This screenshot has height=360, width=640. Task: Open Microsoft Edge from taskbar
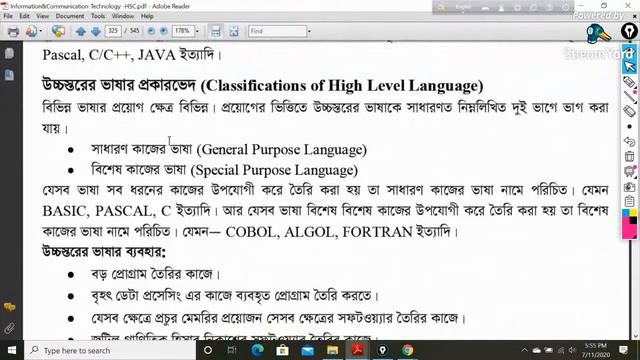pos(257,350)
